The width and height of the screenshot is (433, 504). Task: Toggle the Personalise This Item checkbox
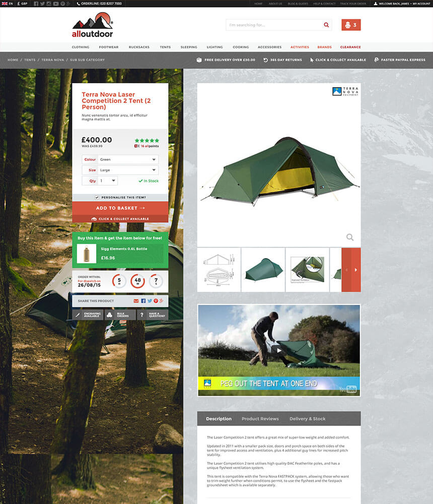pyautogui.click(x=97, y=198)
